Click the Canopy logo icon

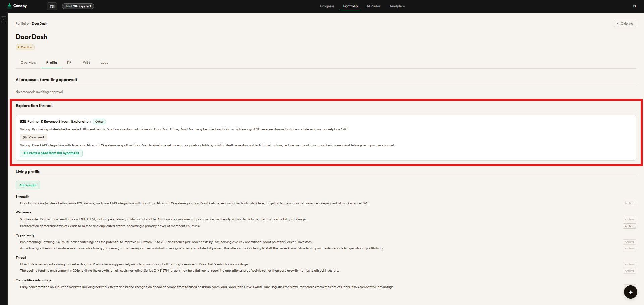tap(9, 6)
